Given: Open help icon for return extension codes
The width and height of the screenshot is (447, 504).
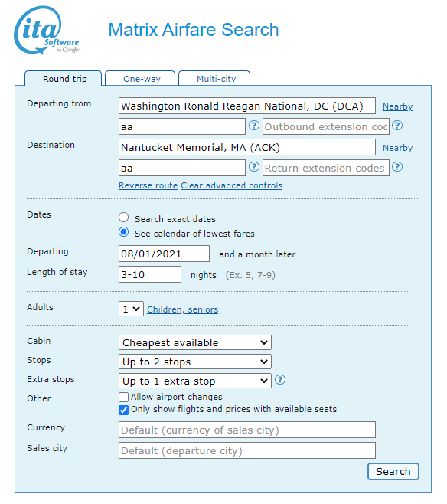Looking at the screenshot, I should point(397,167).
